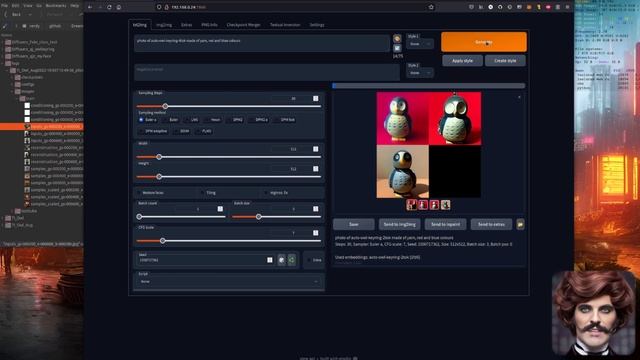Click the Seed number input field
Viewport: 640px width, 360px height.
point(206,260)
